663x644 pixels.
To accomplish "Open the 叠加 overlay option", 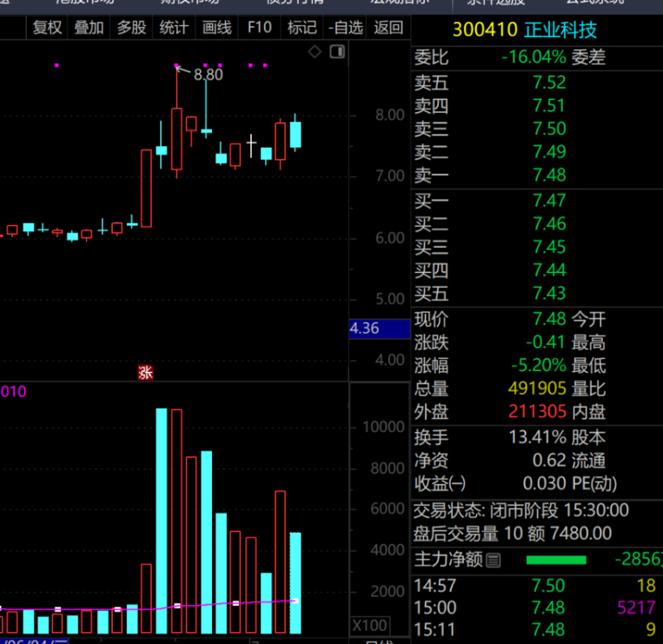I will [89, 28].
